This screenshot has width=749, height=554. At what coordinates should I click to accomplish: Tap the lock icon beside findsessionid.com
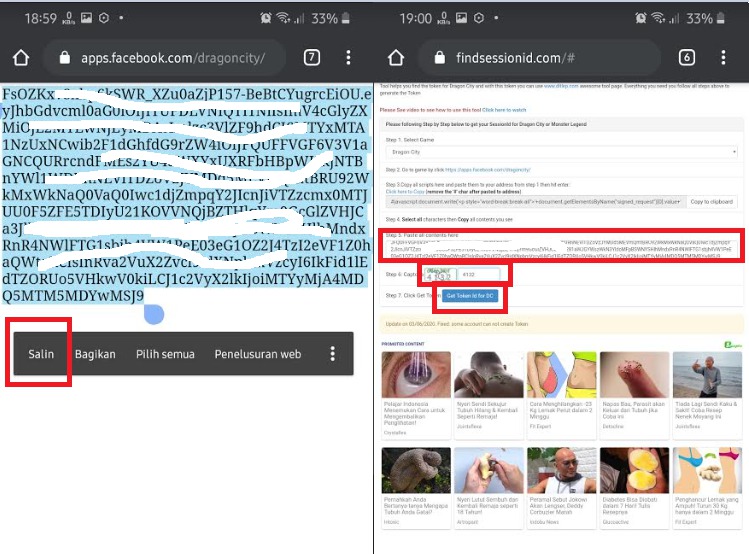[x=439, y=58]
